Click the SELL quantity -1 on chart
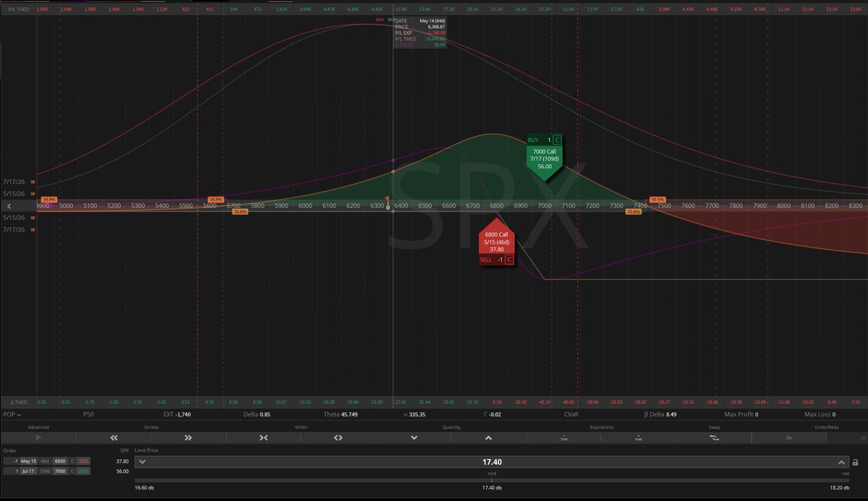 click(x=499, y=259)
